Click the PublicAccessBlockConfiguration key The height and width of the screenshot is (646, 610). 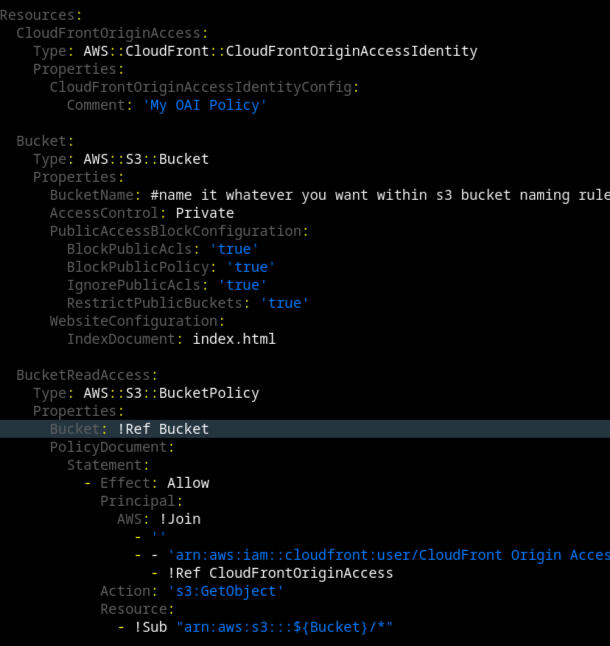pos(175,231)
